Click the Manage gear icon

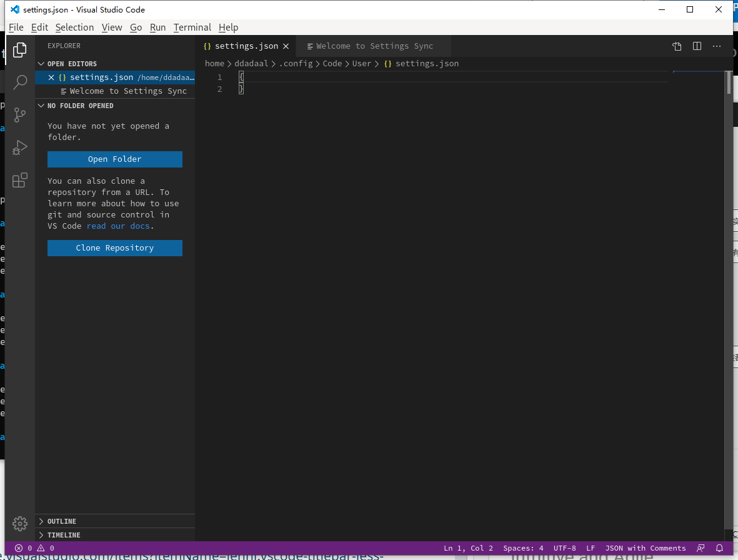19,524
